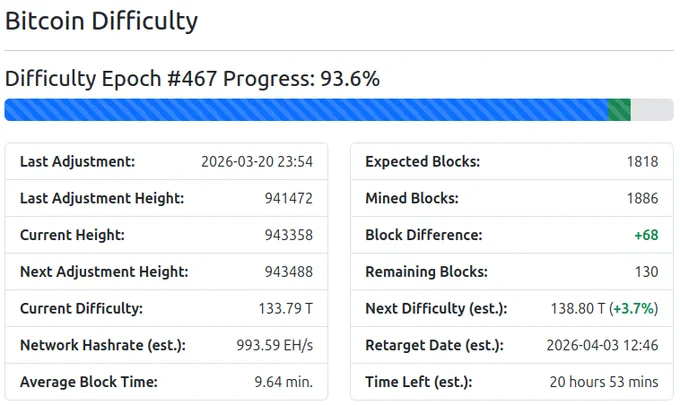The height and width of the screenshot is (405, 680).
Task: Click the Next Adjustment Height value 943488
Action: pyautogui.click(x=288, y=272)
